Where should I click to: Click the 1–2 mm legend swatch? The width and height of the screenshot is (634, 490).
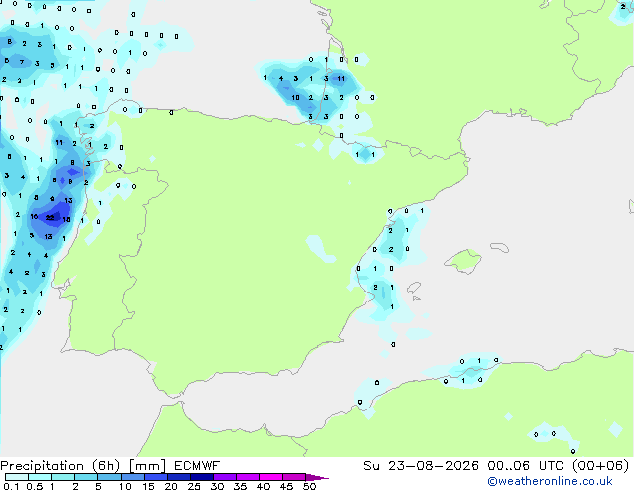click(63, 477)
